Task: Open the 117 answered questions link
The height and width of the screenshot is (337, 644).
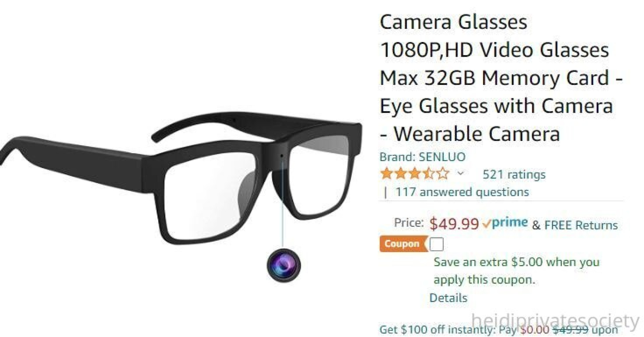Action: pos(462,192)
